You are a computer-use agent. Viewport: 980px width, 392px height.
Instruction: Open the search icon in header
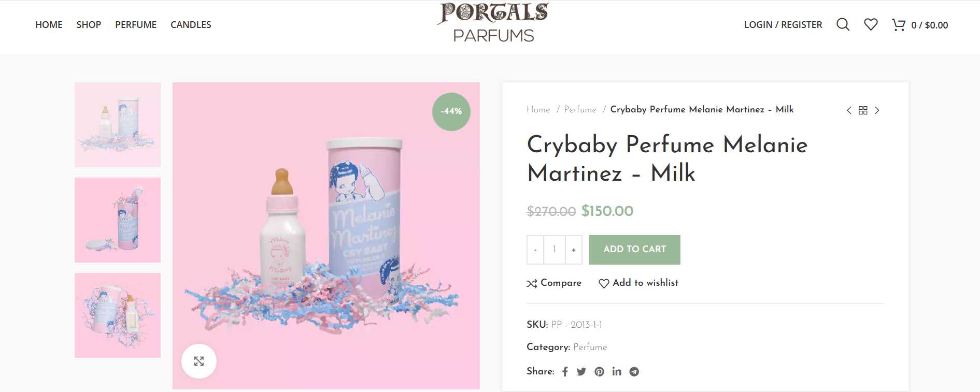[843, 24]
